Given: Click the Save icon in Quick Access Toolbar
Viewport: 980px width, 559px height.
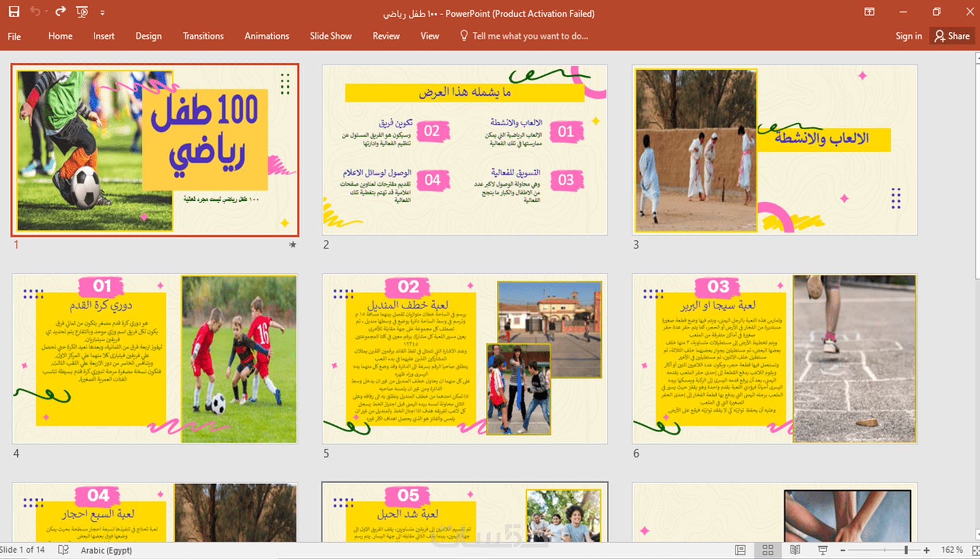Looking at the screenshot, I should (x=14, y=12).
